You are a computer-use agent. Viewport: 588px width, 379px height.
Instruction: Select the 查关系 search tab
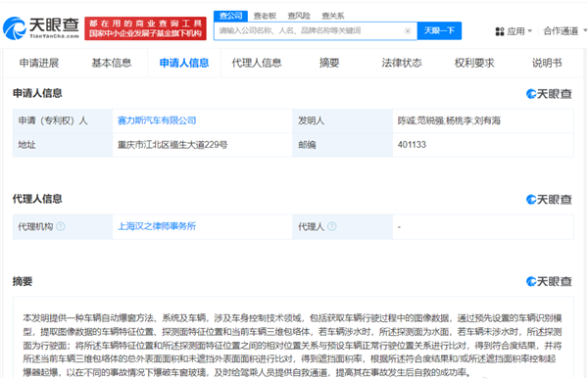(x=333, y=16)
